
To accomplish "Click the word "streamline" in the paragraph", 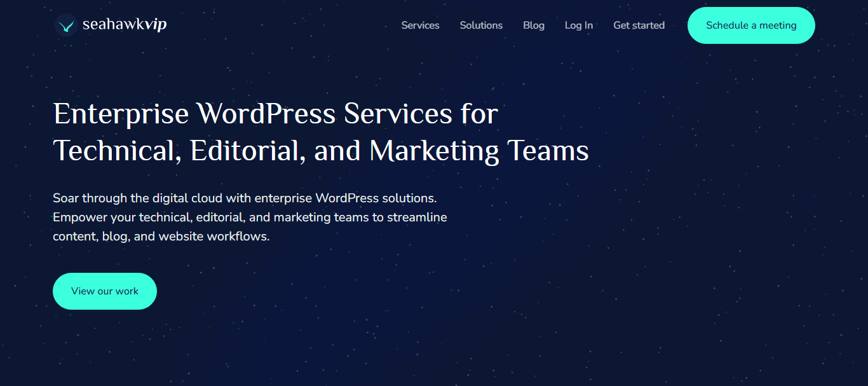I will pos(417,217).
